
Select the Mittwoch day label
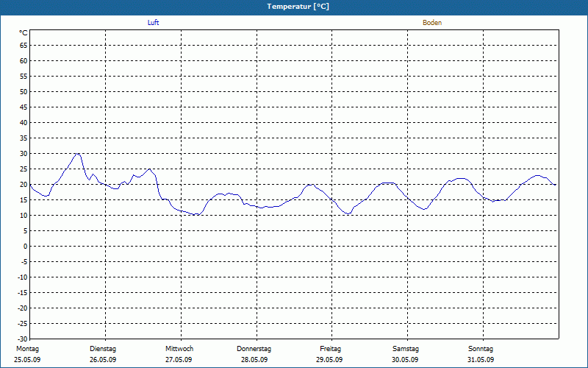click(179, 349)
